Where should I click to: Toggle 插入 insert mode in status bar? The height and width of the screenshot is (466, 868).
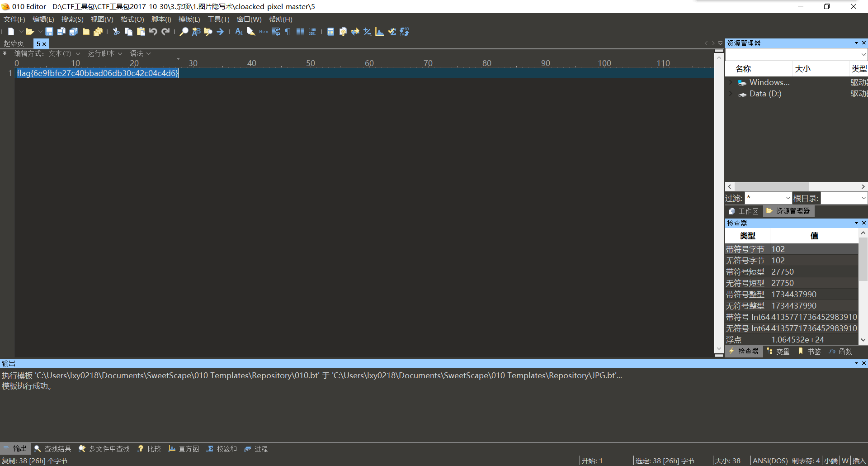click(x=859, y=461)
